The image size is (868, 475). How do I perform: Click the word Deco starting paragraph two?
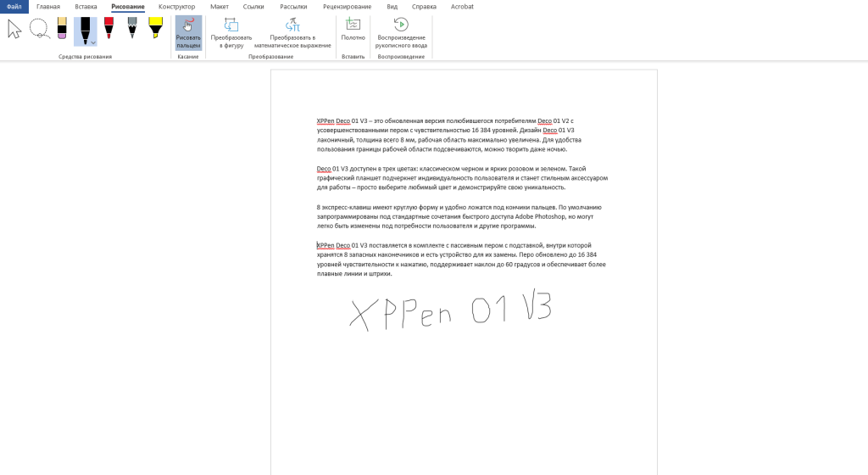[324, 168]
